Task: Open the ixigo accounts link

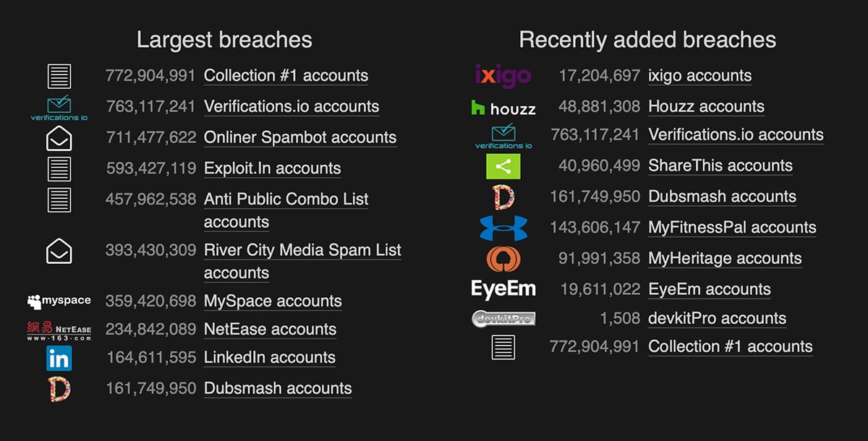Action: pyautogui.click(x=699, y=76)
